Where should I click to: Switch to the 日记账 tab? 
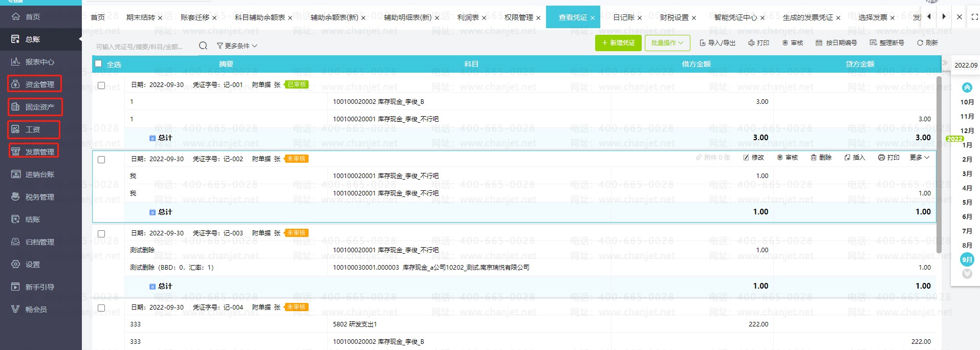623,17
